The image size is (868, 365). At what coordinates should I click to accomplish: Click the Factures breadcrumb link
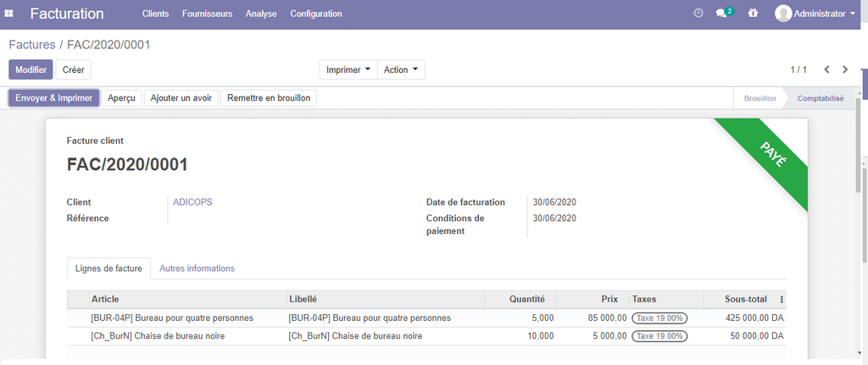(x=31, y=44)
